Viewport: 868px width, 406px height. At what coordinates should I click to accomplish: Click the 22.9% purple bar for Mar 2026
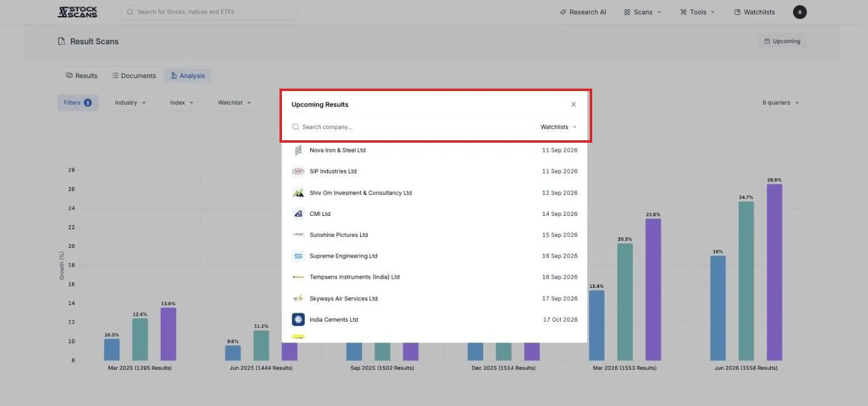(x=653, y=290)
